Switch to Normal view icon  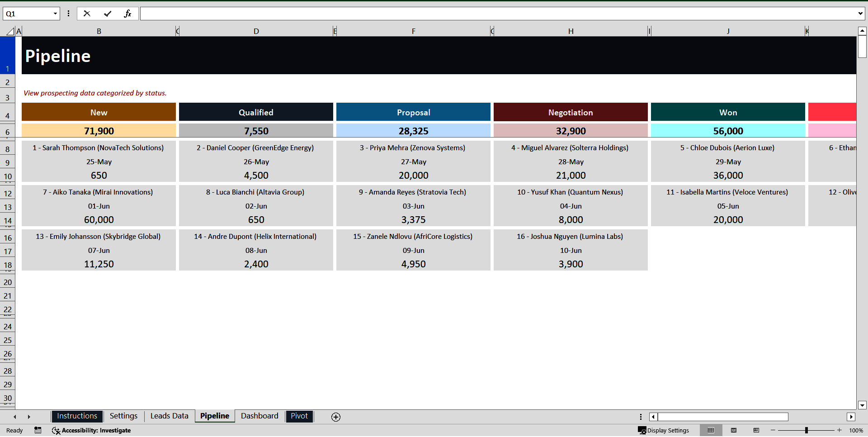[711, 430]
